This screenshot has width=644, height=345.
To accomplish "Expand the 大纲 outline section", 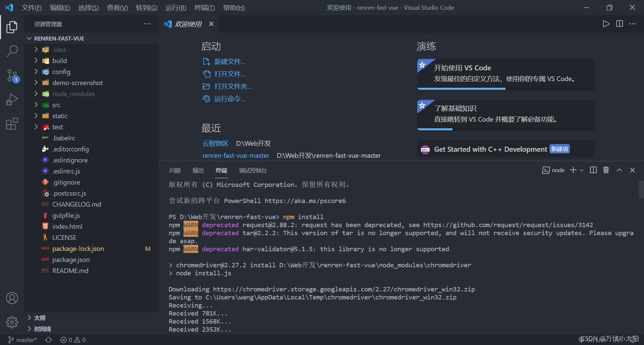I will point(91,318).
